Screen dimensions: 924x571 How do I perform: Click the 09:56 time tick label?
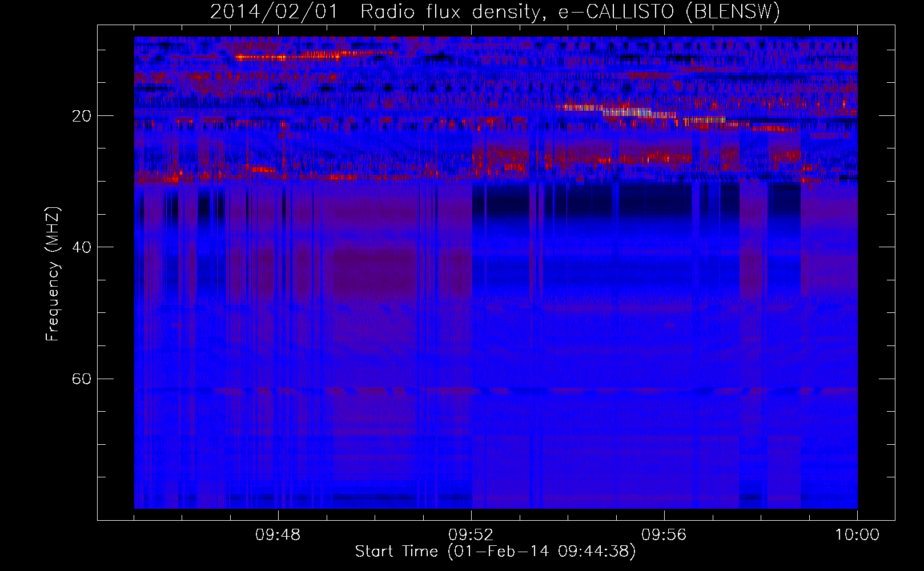coord(664,535)
